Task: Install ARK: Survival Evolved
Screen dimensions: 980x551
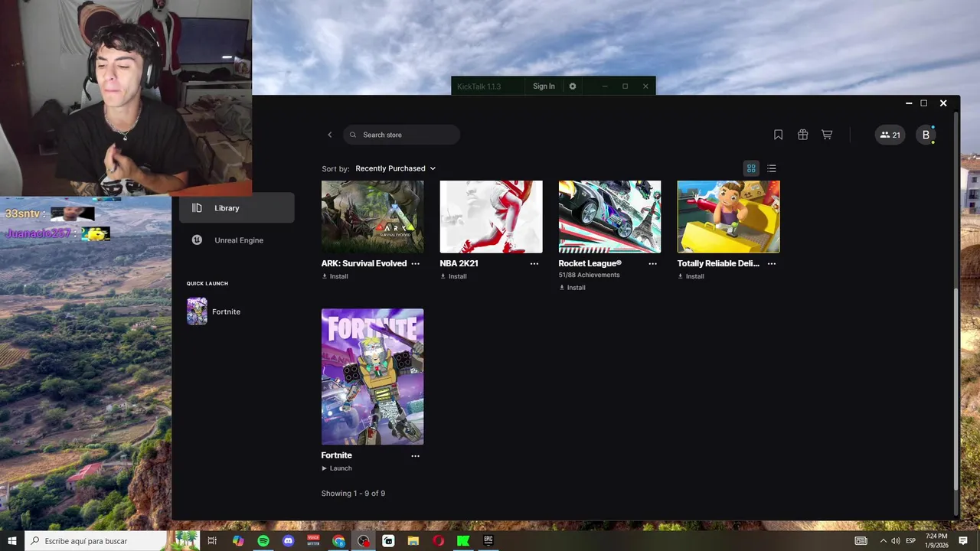Action: [335, 276]
